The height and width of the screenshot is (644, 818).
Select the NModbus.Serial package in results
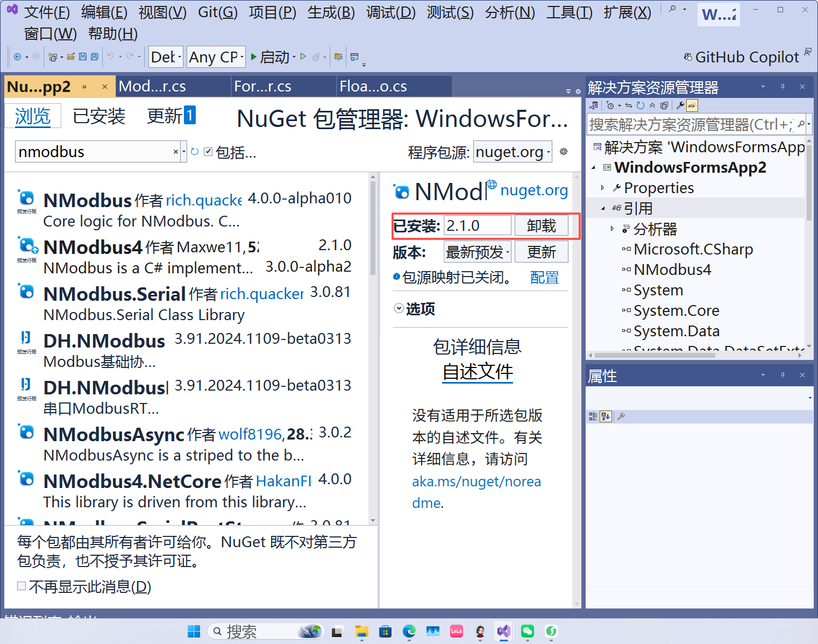[186, 303]
